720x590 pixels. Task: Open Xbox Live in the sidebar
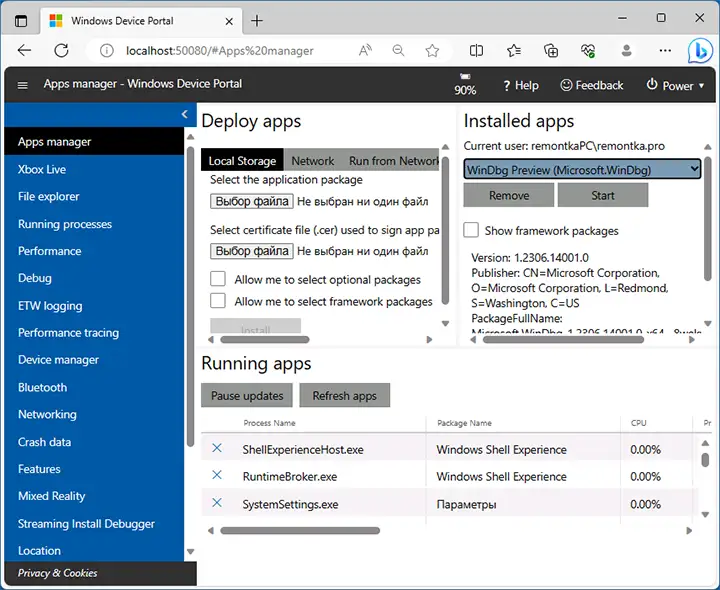tap(94, 169)
